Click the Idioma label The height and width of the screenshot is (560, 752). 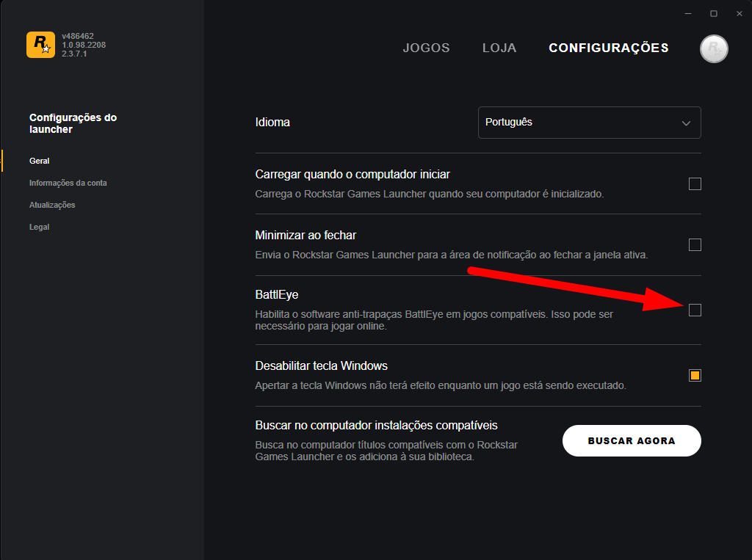pyautogui.click(x=272, y=123)
